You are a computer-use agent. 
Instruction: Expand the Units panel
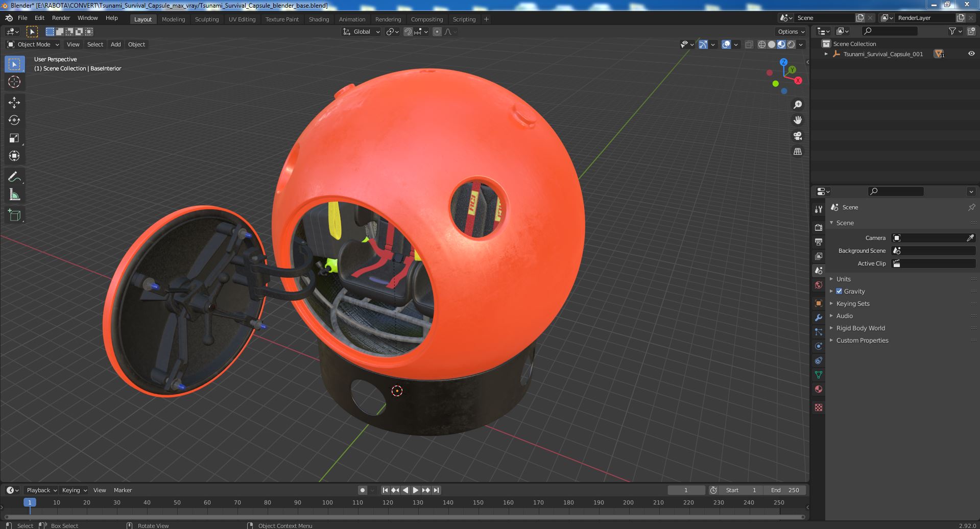point(843,279)
